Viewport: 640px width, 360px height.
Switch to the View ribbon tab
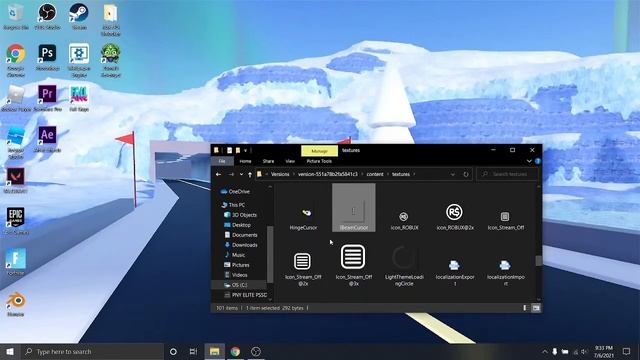290,161
